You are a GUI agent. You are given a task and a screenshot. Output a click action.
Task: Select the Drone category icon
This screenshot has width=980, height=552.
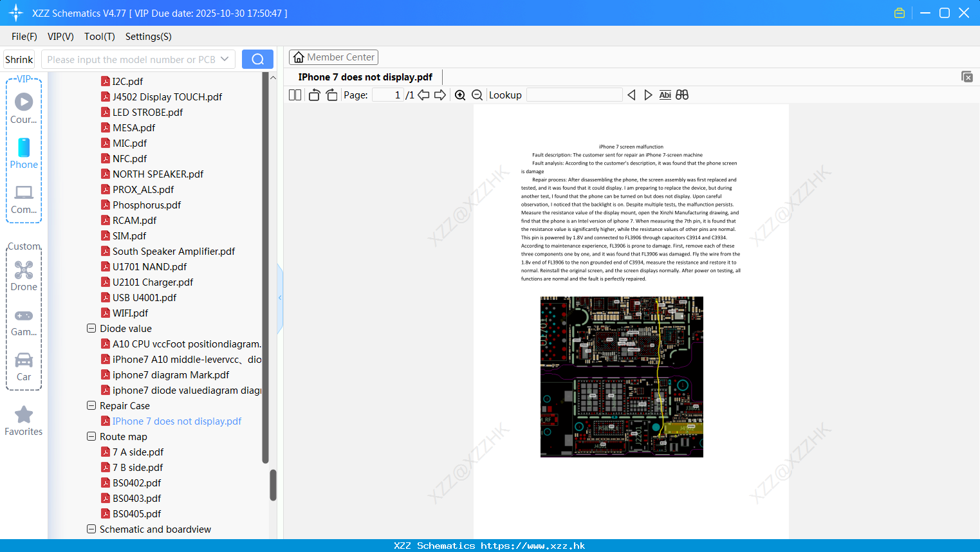coord(24,276)
